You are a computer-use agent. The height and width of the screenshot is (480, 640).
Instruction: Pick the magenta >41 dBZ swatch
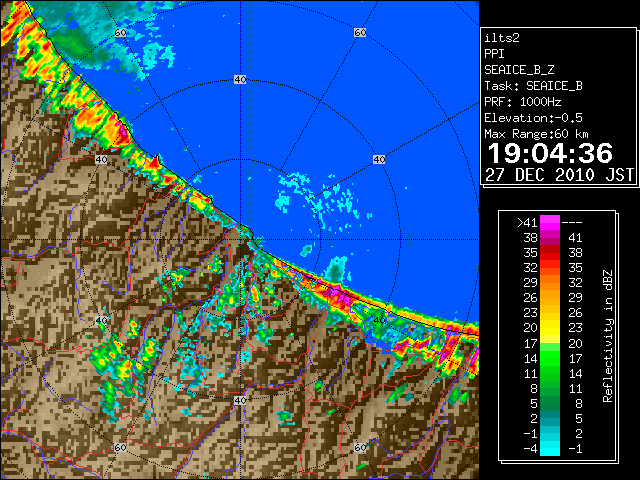click(550, 223)
